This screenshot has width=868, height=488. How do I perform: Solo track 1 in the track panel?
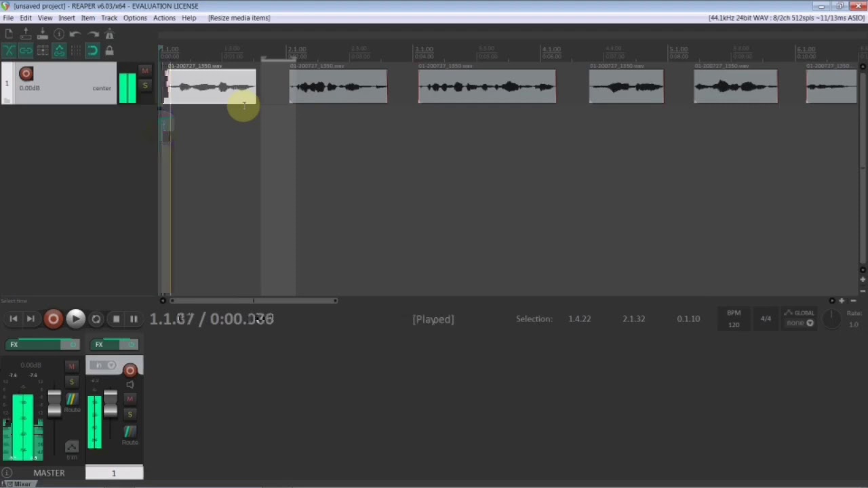pos(144,85)
